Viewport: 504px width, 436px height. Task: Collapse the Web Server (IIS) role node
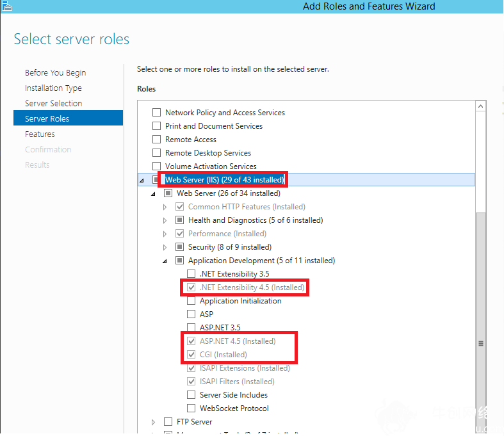[142, 181]
